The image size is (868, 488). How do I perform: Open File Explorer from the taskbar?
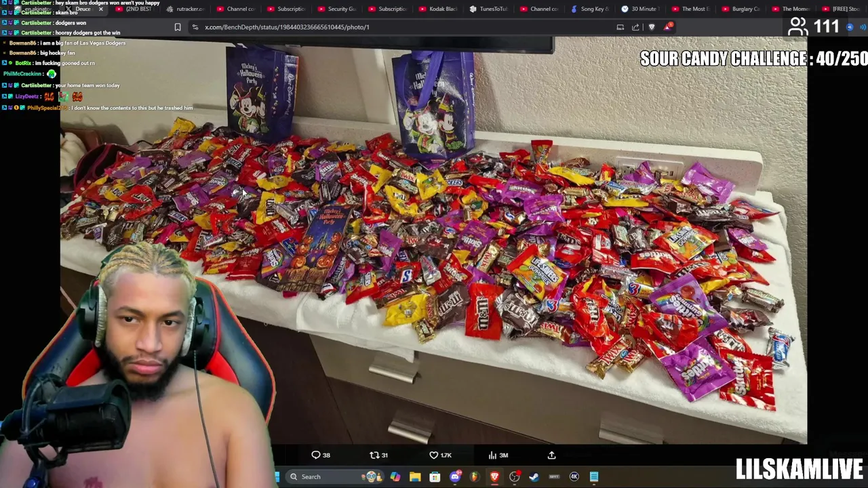415,476
